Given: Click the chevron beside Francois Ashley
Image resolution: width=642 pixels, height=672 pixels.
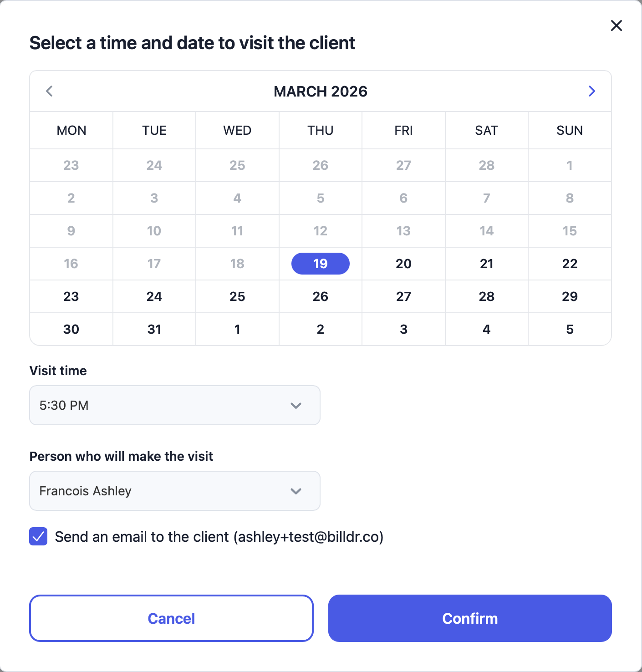Looking at the screenshot, I should 296,491.
